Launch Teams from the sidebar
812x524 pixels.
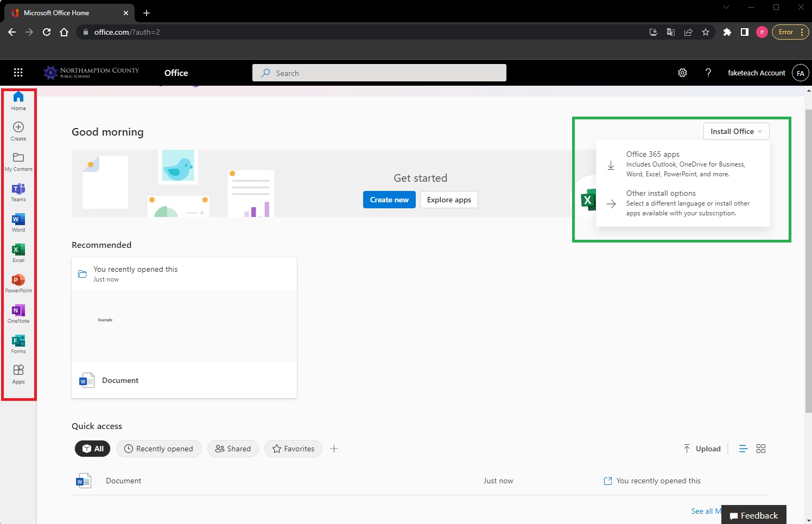click(18, 192)
